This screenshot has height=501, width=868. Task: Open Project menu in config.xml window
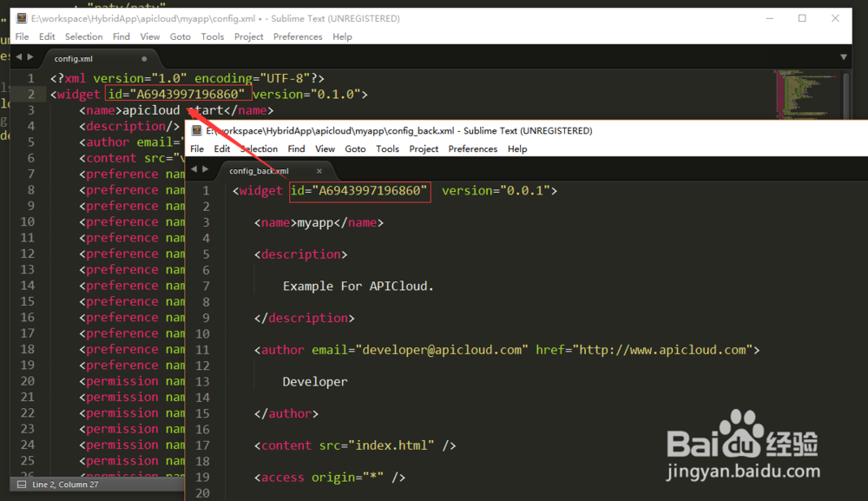click(x=248, y=36)
